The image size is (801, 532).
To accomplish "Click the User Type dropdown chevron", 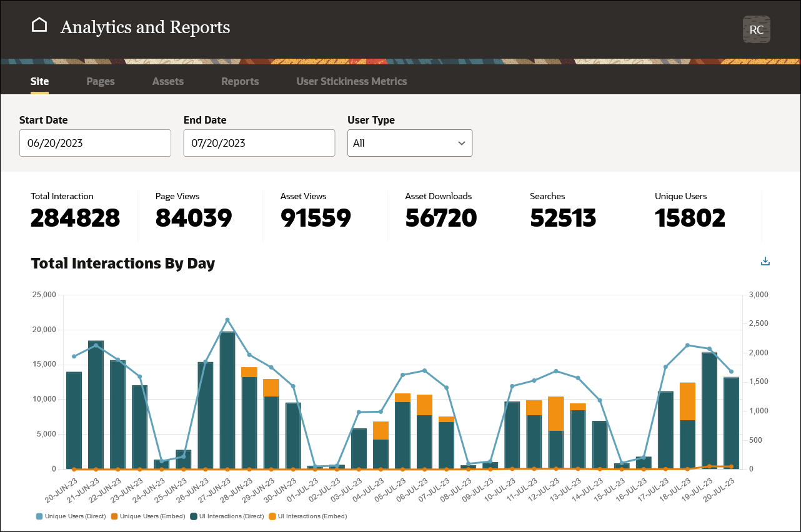I will [x=462, y=143].
